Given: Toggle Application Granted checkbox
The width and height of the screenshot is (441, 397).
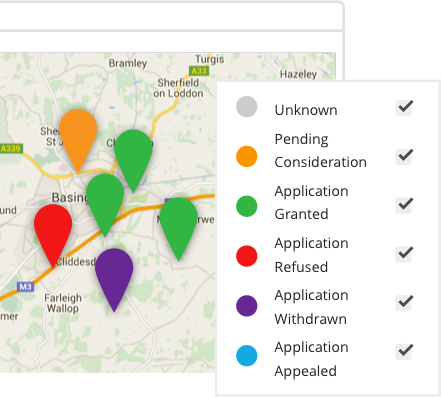Looking at the screenshot, I should tap(404, 205).
